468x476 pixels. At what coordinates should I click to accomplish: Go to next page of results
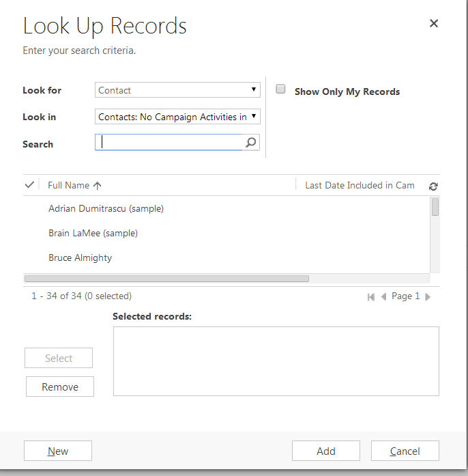[428, 296]
